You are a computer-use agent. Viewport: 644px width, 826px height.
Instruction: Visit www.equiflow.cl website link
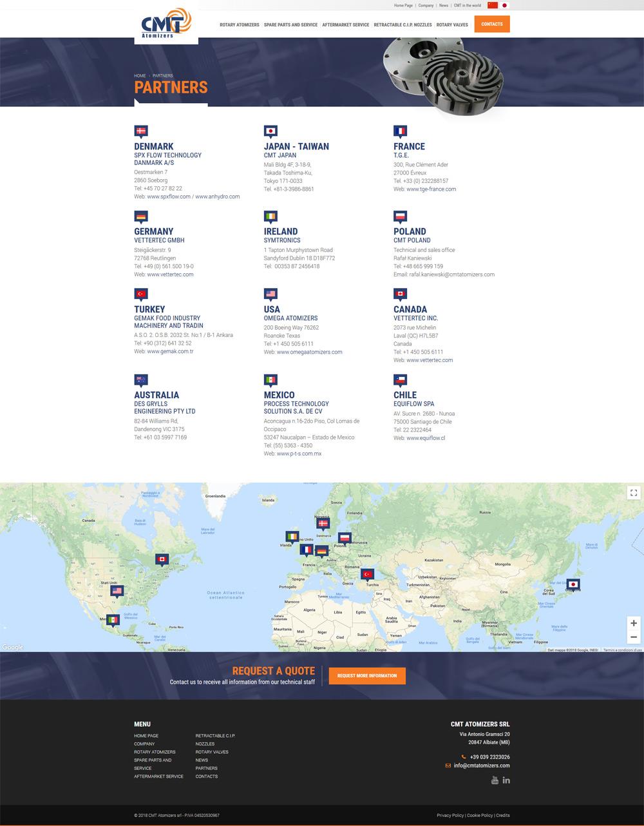(426, 438)
